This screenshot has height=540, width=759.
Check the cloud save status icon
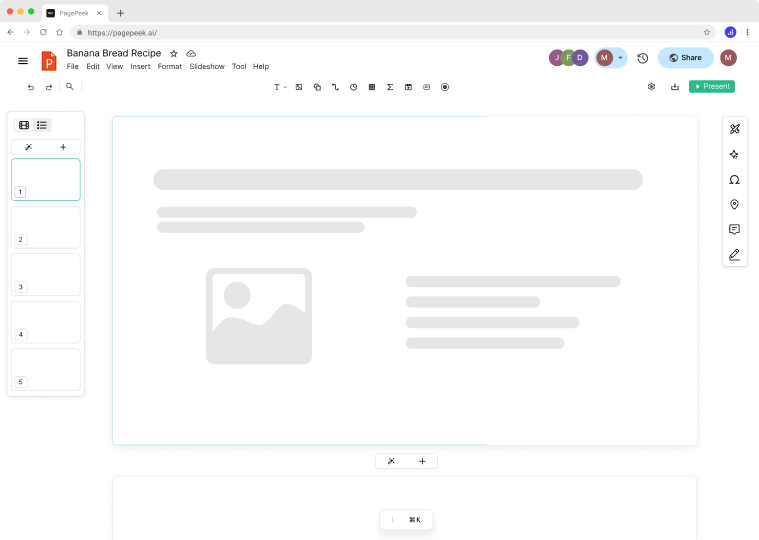pos(191,53)
